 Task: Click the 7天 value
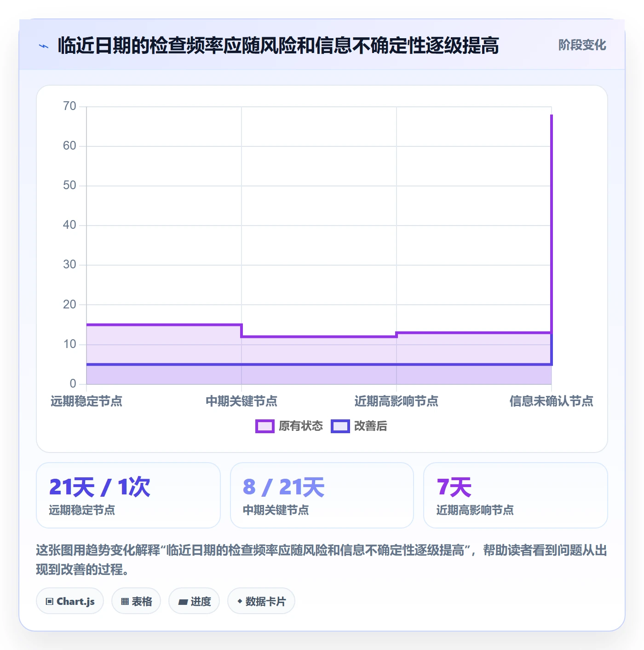[454, 487]
